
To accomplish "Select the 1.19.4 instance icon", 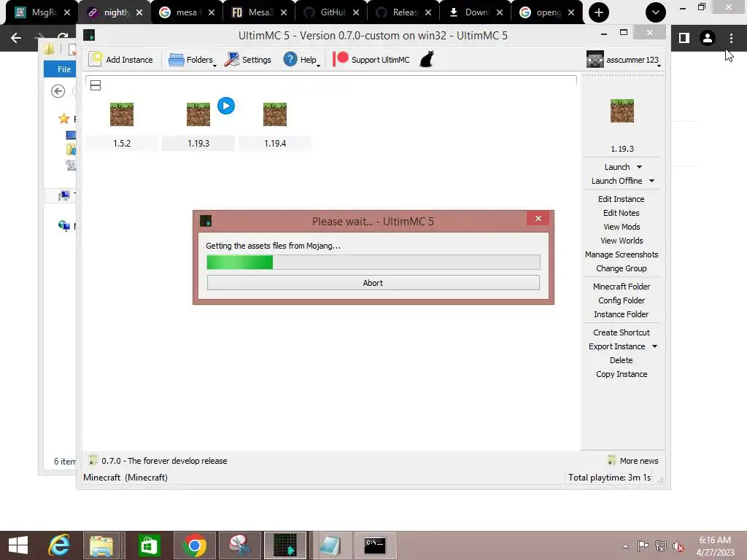I will [275, 114].
